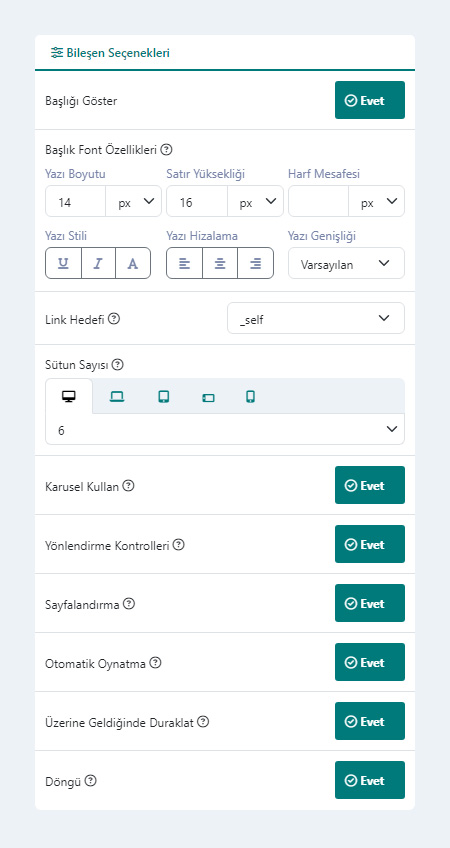Toggle Döngü Evet switch
Screen dimensions: 450x848
(370, 780)
